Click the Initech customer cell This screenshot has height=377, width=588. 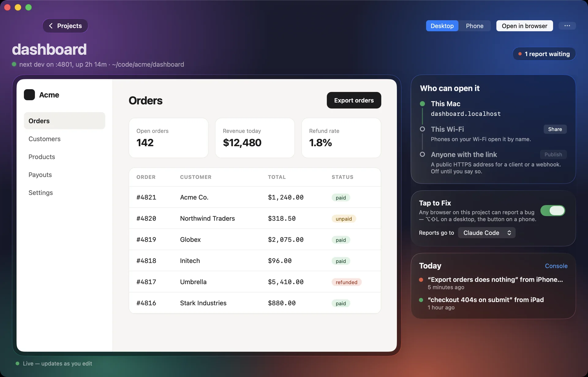coord(190,261)
